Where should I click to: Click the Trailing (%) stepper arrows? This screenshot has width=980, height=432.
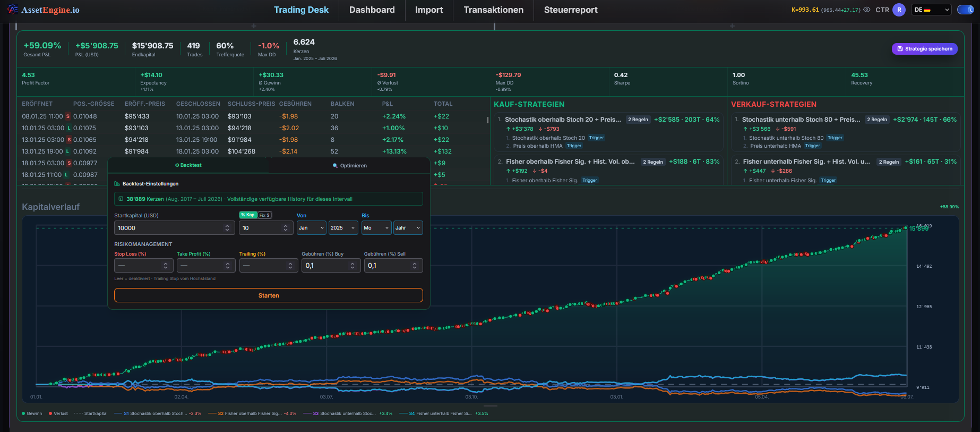pyautogui.click(x=290, y=266)
